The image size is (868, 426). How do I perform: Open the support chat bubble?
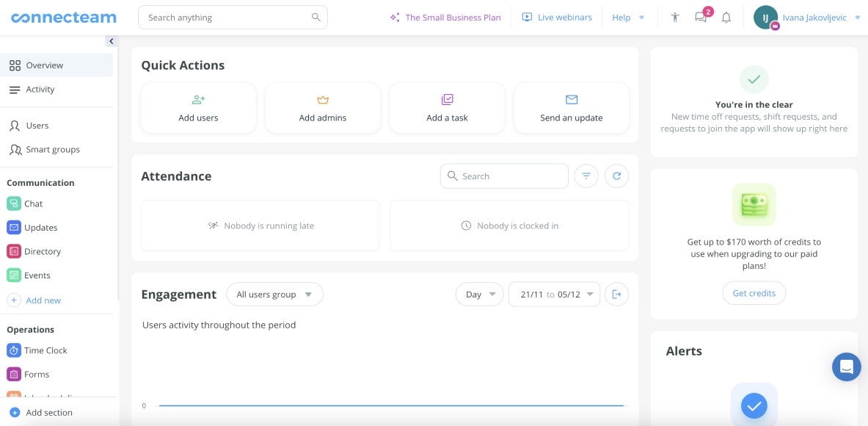click(x=847, y=367)
